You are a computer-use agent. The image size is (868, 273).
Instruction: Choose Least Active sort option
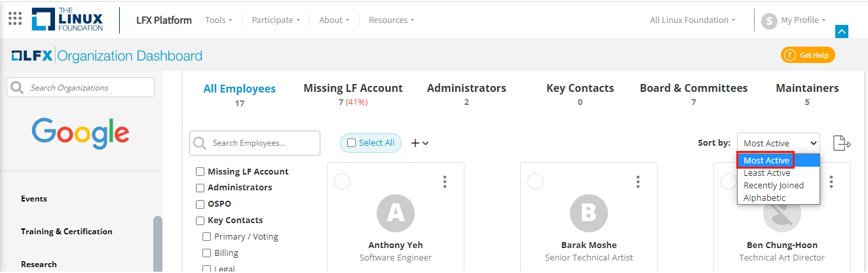[767, 173]
